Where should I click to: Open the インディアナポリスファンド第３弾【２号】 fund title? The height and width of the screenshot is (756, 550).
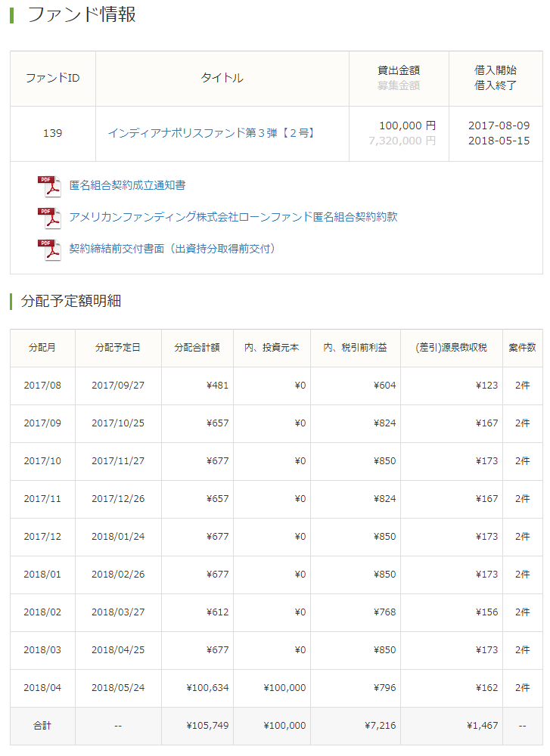coord(211,133)
